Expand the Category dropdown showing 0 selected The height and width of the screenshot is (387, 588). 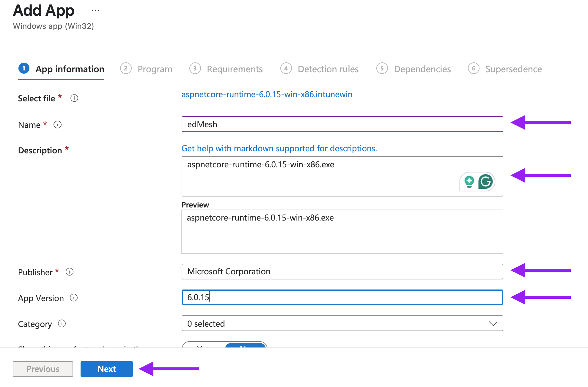click(x=342, y=323)
